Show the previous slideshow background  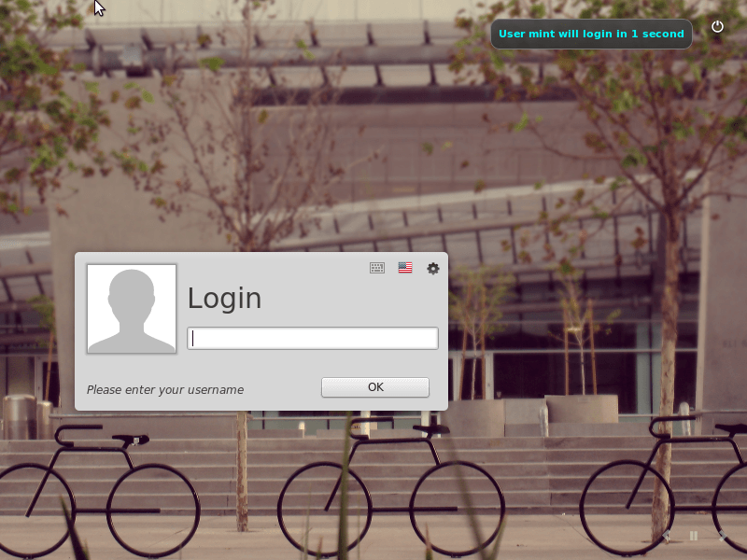(666, 536)
